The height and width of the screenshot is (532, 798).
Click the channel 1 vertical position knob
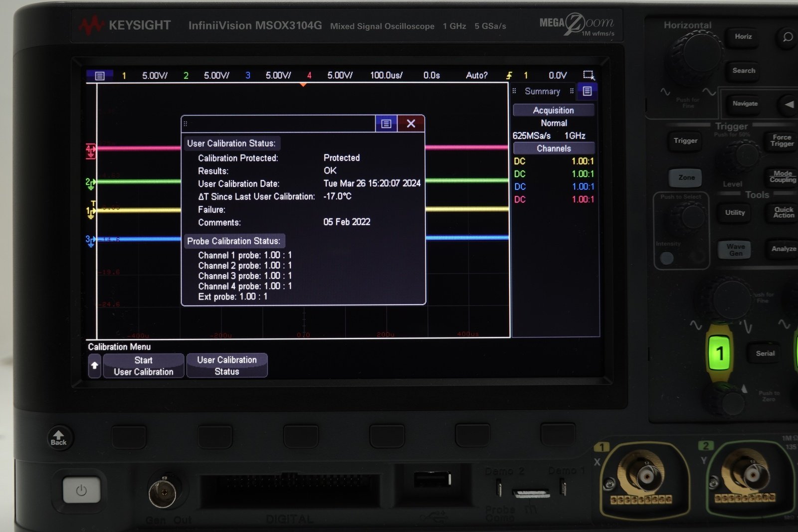tap(727, 400)
